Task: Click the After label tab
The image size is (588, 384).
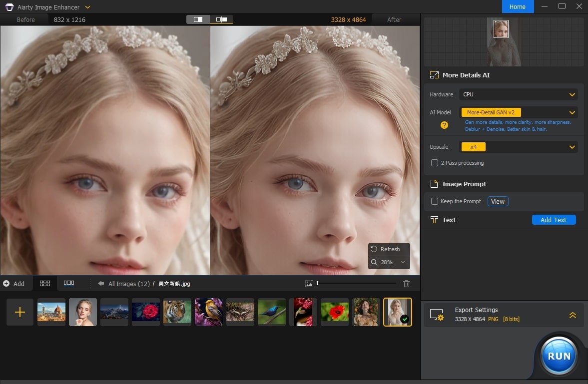Action: click(x=394, y=20)
